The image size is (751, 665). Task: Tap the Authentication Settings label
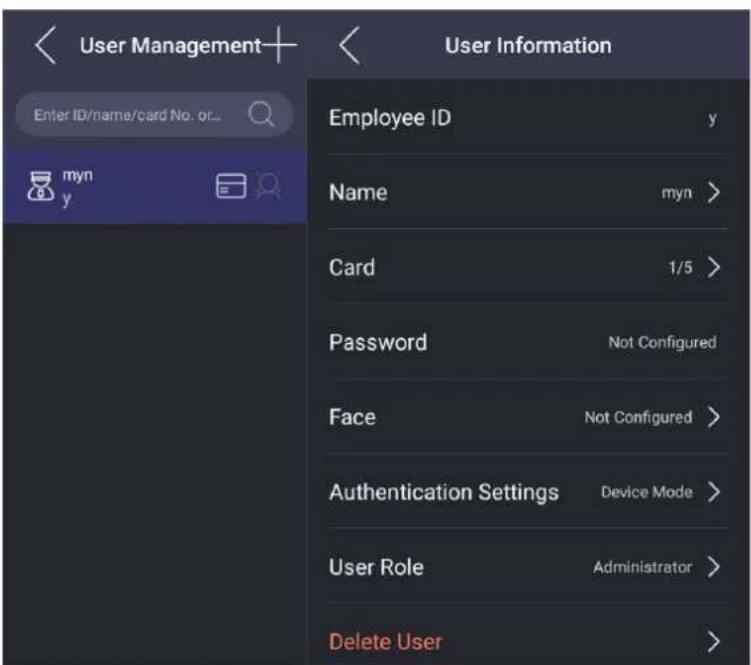coord(444,493)
